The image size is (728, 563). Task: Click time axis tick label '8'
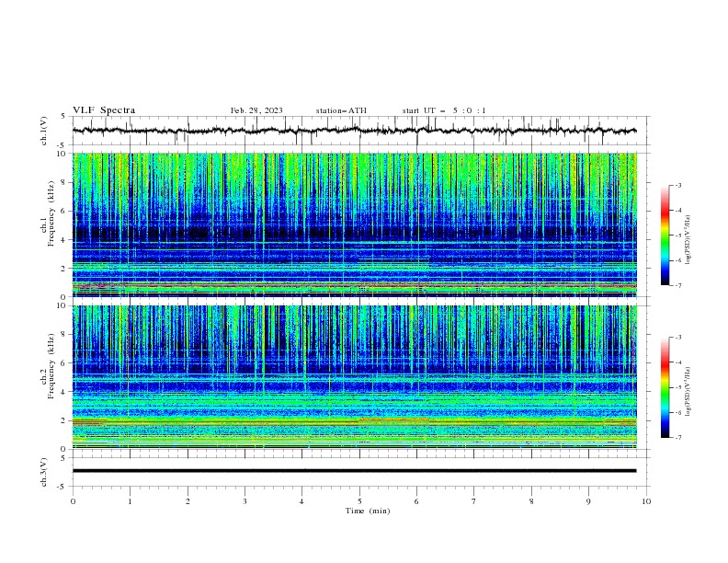pyautogui.click(x=531, y=501)
